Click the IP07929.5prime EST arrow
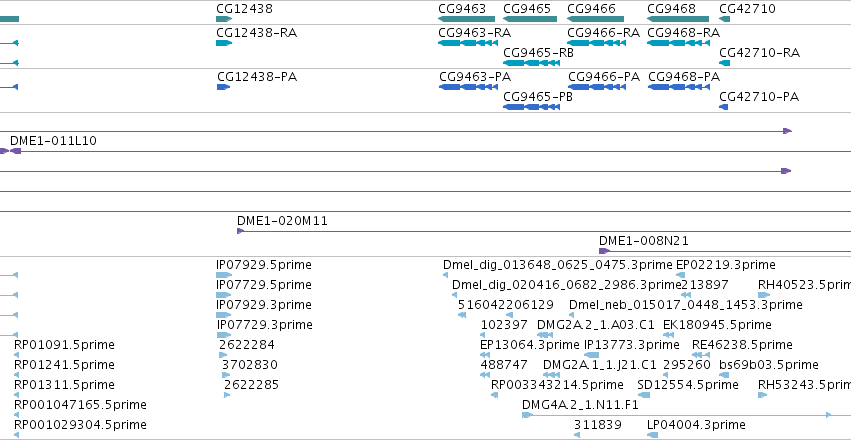 (224, 275)
